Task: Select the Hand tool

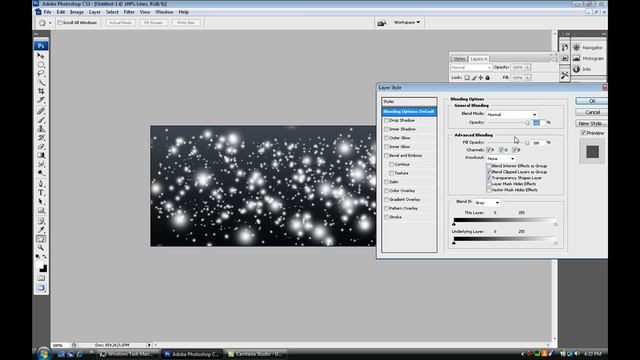Action: [x=41, y=239]
